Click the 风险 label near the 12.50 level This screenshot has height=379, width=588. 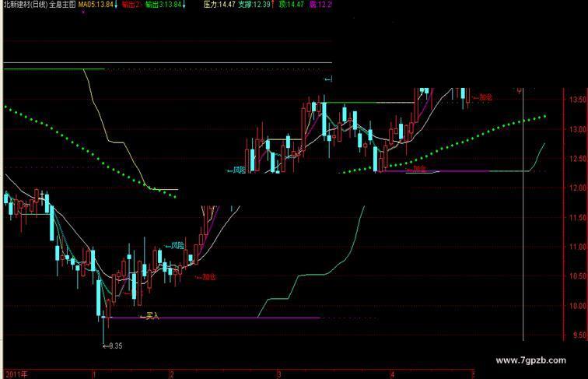pos(236,170)
